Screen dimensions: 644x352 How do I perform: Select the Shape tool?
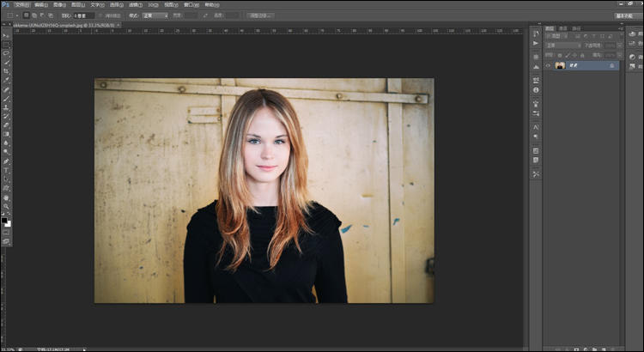tap(6, 188)
